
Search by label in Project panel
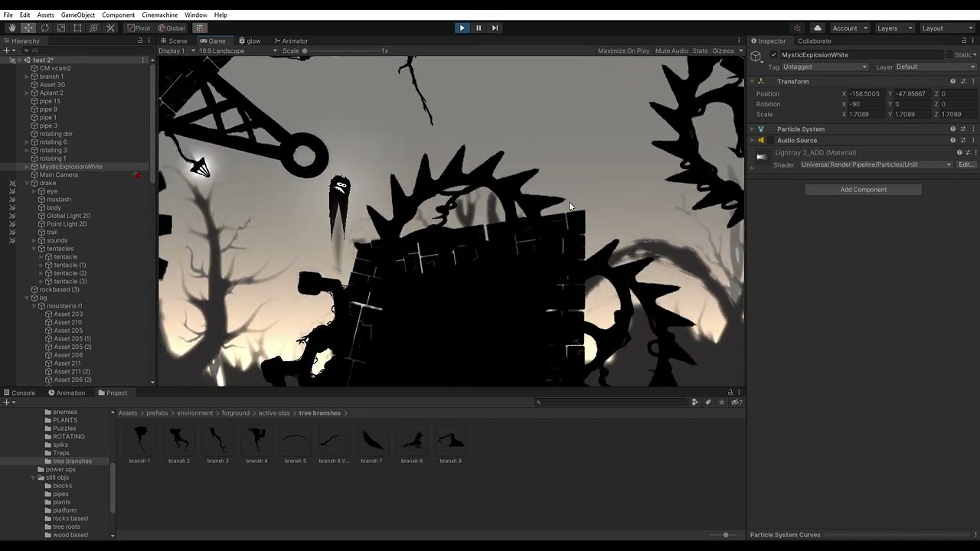(708, 403)
